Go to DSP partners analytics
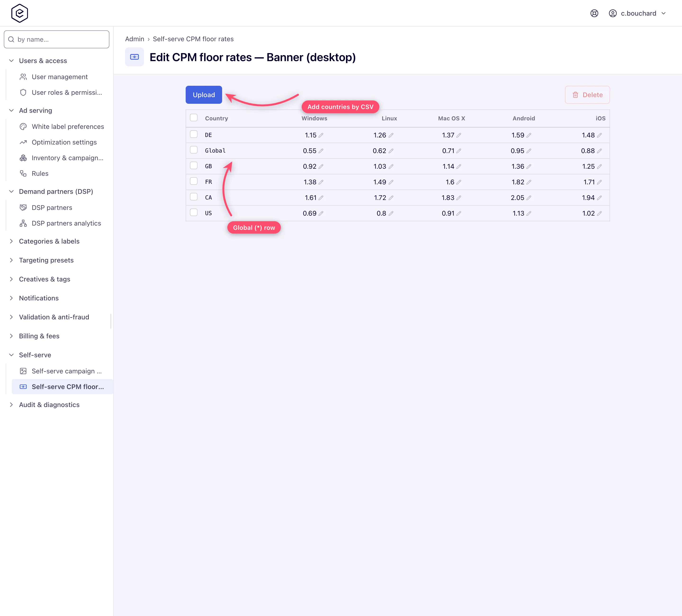The image size is (682, 616). [x=62, y=223]
